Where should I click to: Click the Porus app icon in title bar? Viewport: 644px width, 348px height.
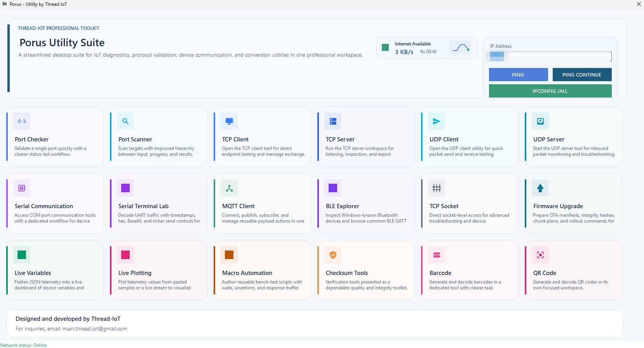point(4,4)
